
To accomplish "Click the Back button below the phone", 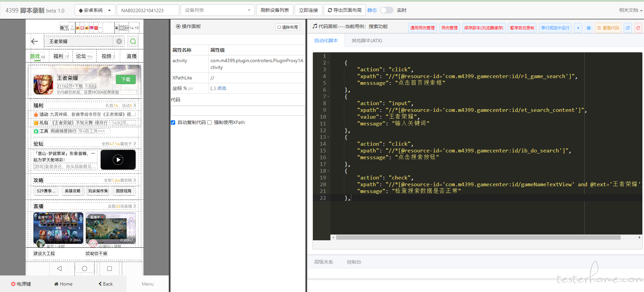I will point(105,284).
